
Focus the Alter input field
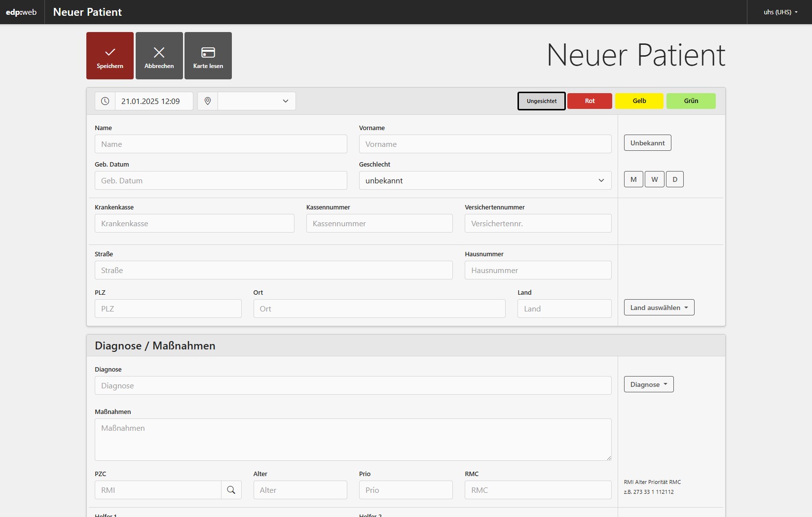click(x=300, y=490)
